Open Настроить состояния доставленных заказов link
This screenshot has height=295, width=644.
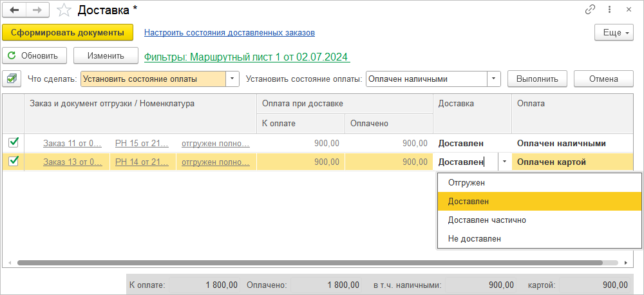pyautogui.click(x=229, y=33)
